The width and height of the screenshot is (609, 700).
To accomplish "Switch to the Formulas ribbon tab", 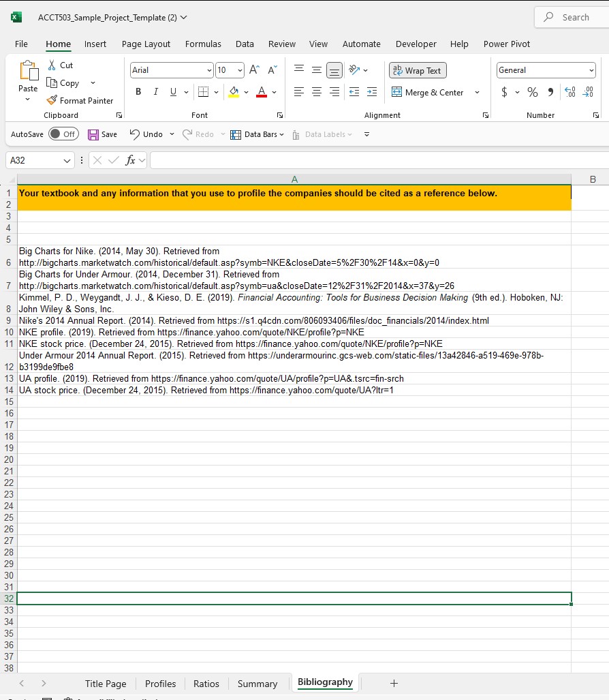I will [203, 44].
